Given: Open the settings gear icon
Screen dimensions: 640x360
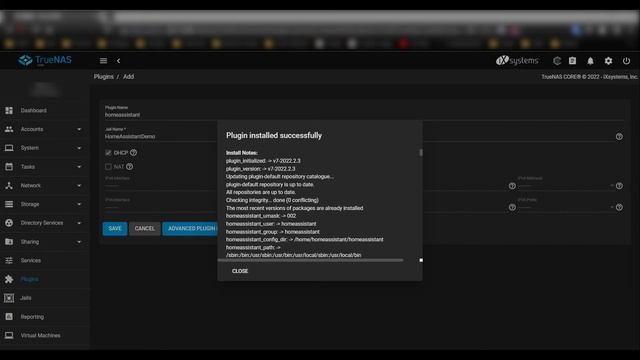Looking at the screenshot, I should [608, 61].
